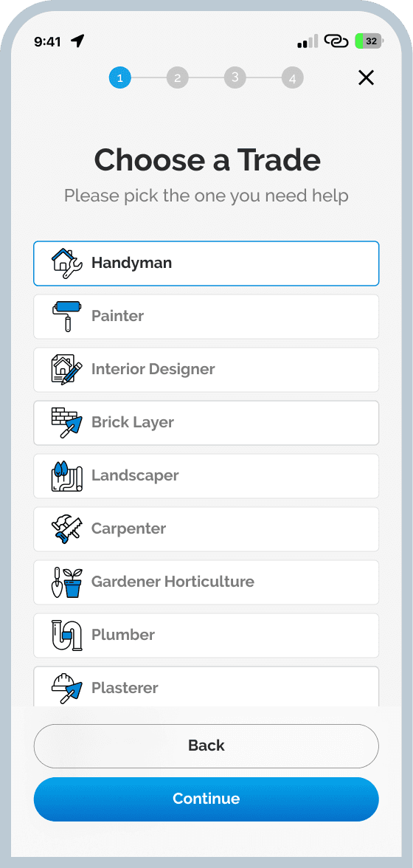Click the Plumber pipe icon
Image resolution: width=413 pixels, height=868 pixels.
point(67,635)
